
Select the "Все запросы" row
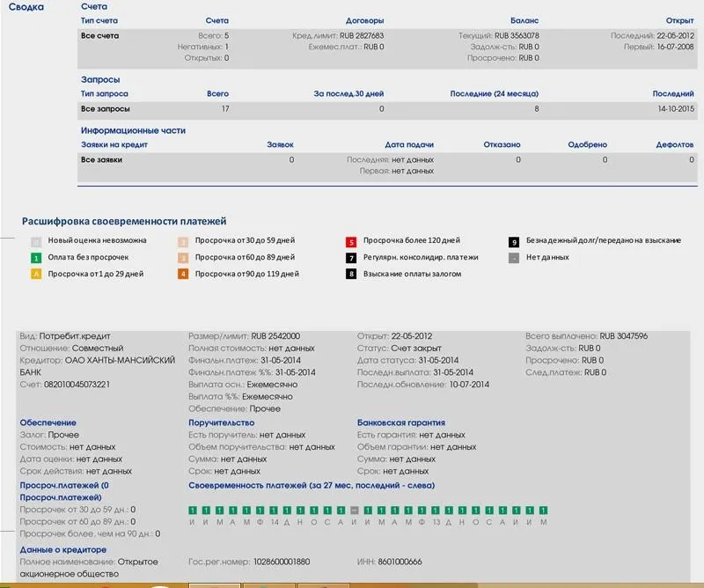point(105,108)
